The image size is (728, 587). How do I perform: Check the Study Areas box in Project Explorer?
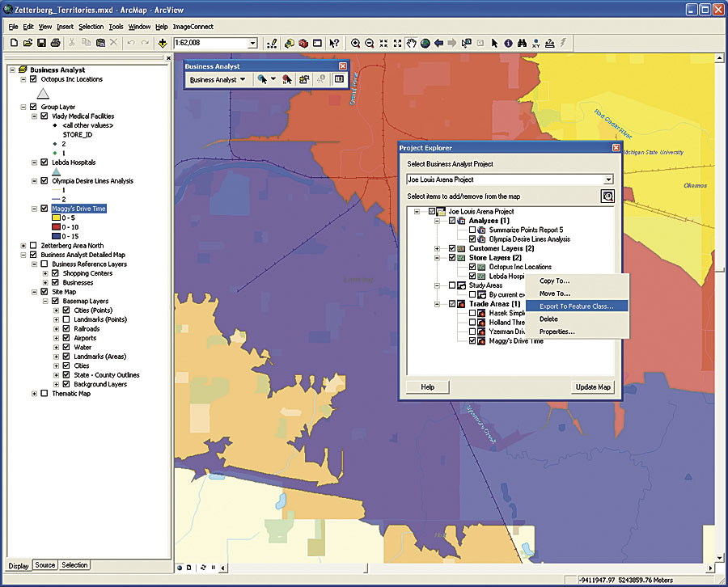[x=451, y=285]
